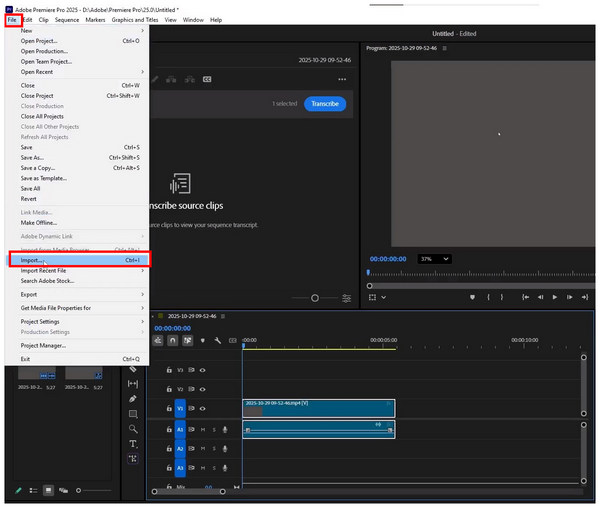Toggle timeline snapping magnet button

173,340
